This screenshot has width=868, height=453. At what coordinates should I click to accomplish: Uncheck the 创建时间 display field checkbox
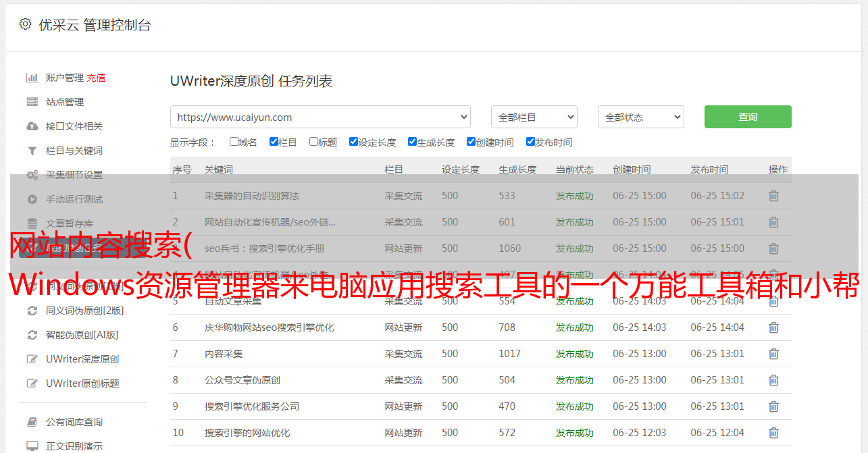pyautogui.click(x=471, y=142)
